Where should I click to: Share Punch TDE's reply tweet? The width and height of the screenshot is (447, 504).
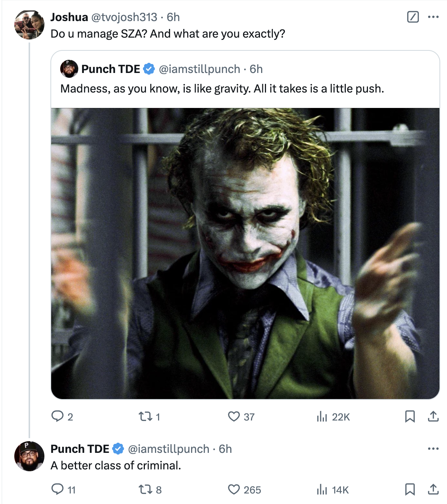[433, 489]
